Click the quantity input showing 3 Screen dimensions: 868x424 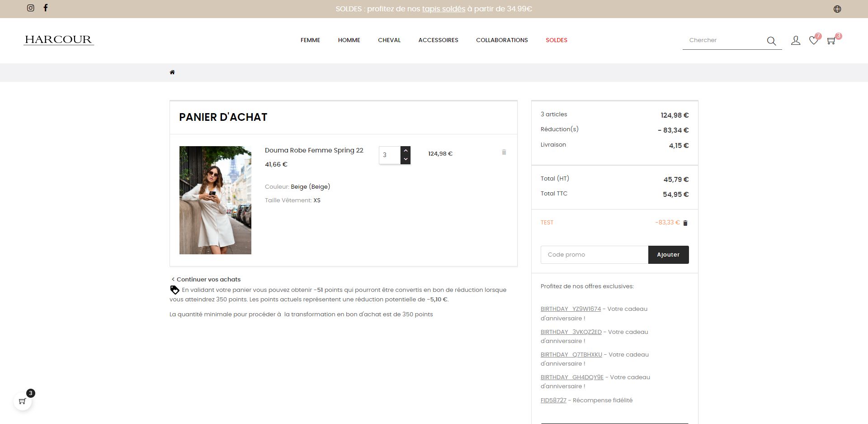390,155
